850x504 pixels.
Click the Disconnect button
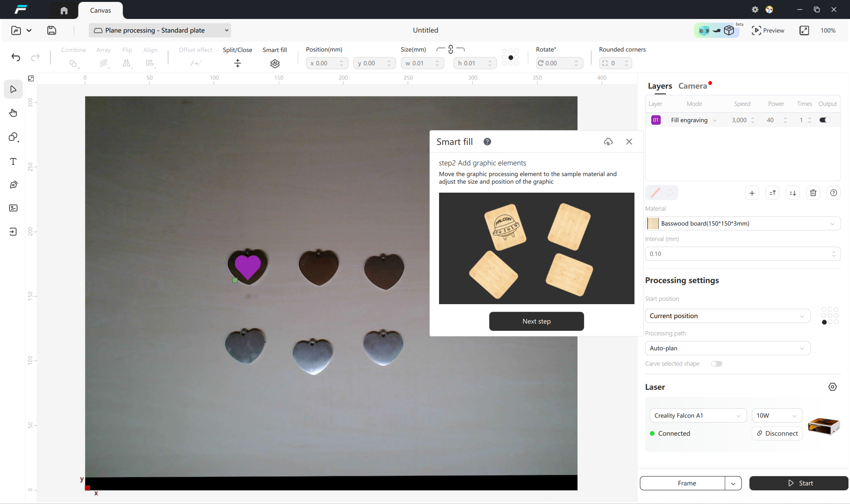tap(777, 433)
